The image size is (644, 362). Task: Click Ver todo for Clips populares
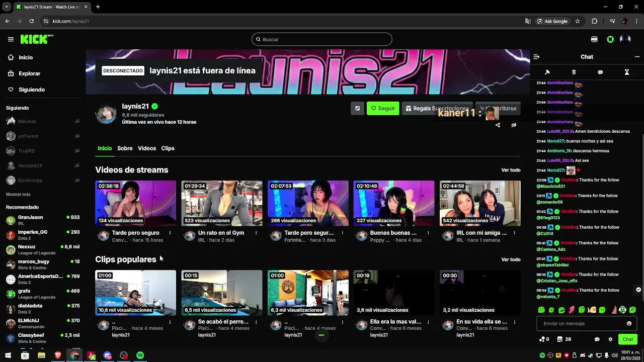(511, 259)
